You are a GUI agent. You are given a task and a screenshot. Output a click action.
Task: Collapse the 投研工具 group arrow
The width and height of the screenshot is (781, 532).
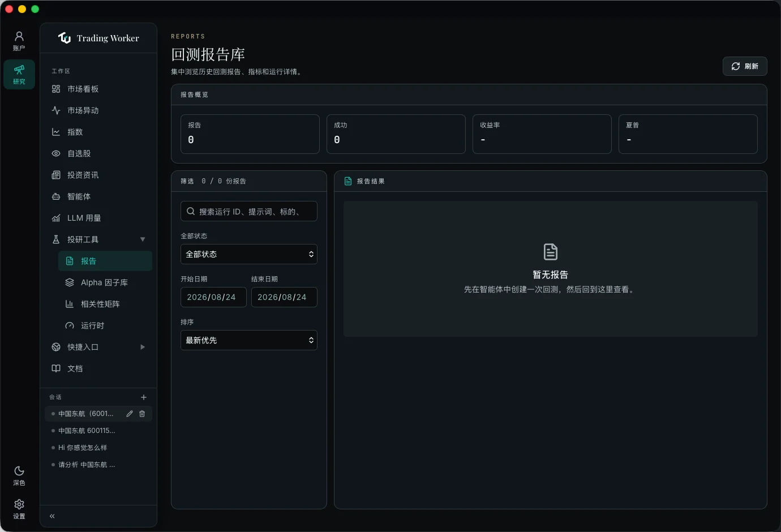(143, 239)
